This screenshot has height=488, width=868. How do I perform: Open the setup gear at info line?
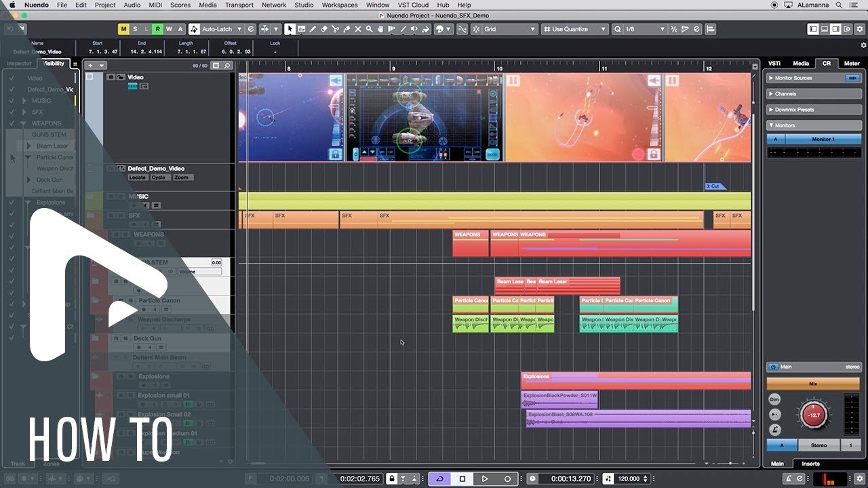863,45
